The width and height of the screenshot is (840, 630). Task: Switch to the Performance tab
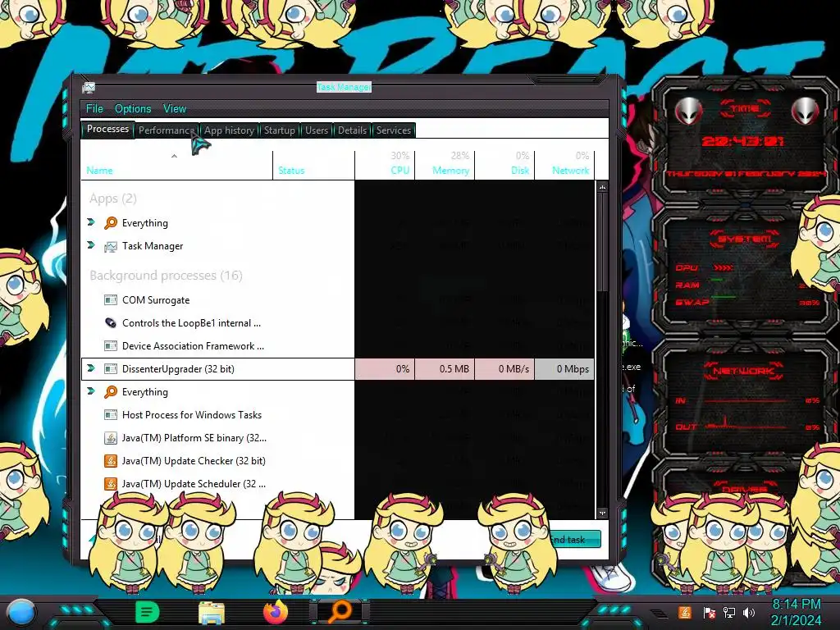[x=167, y=130]
